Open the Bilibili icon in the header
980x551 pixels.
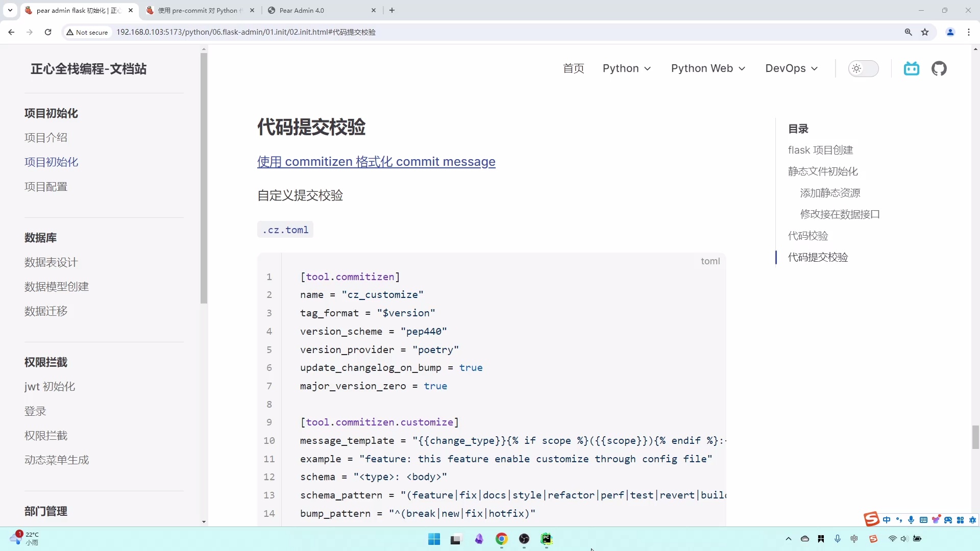click(x=912, y=68)
